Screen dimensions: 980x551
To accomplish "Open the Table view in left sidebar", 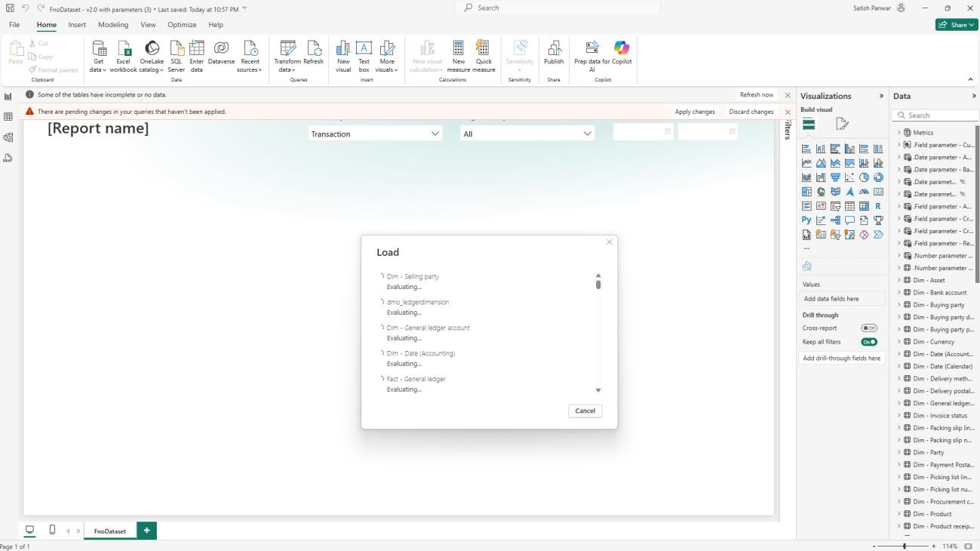I will [8, 117].
